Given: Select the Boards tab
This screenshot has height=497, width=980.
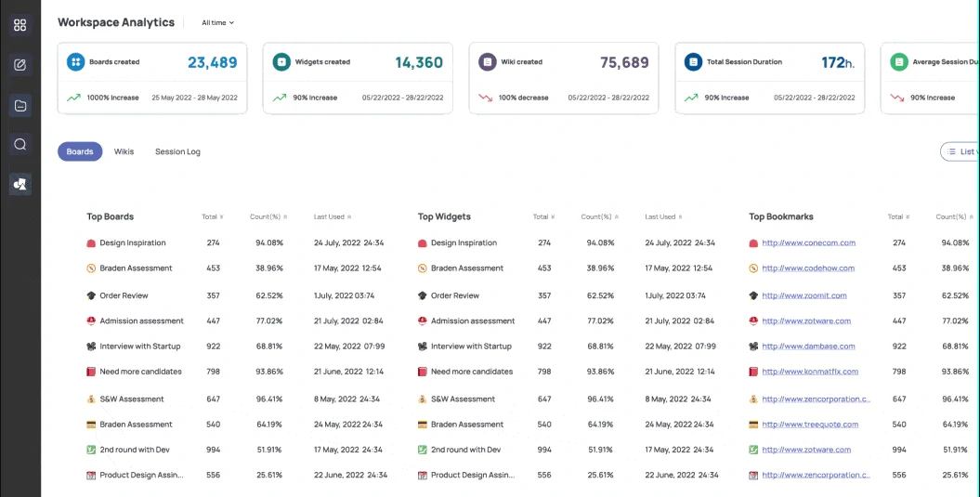Looking at the screenshot, I should tap(80, 151).
